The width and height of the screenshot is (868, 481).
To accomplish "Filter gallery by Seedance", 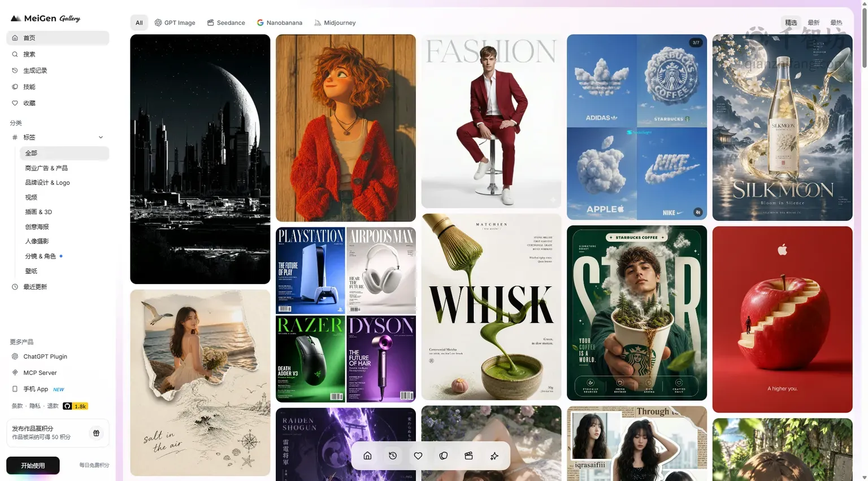I will point(226,23).
